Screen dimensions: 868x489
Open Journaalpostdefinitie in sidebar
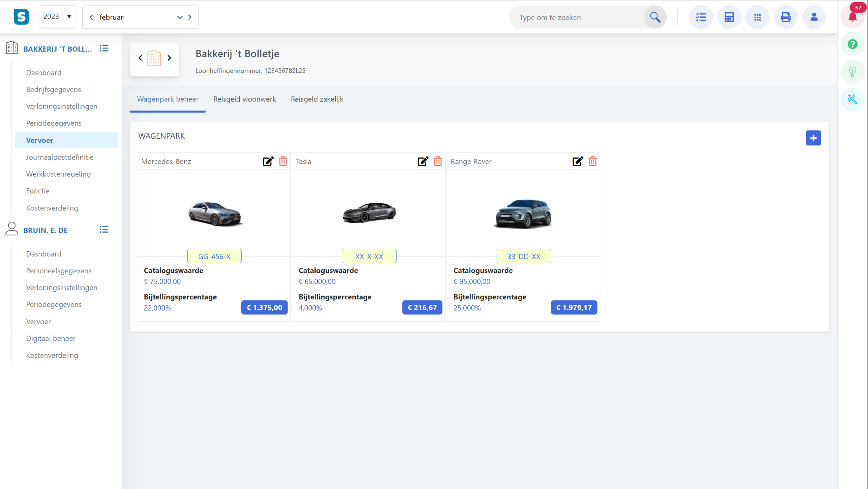point(60,157)
